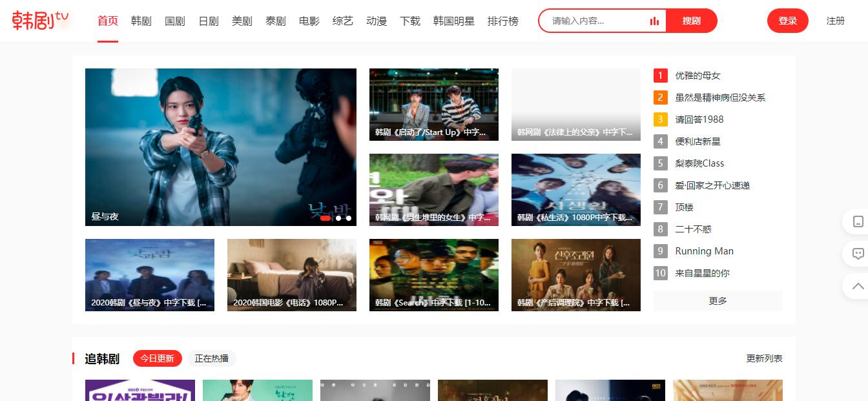Click the chart icon in the search box
Viewport: 868px width, 401px height.
[655, 21]
